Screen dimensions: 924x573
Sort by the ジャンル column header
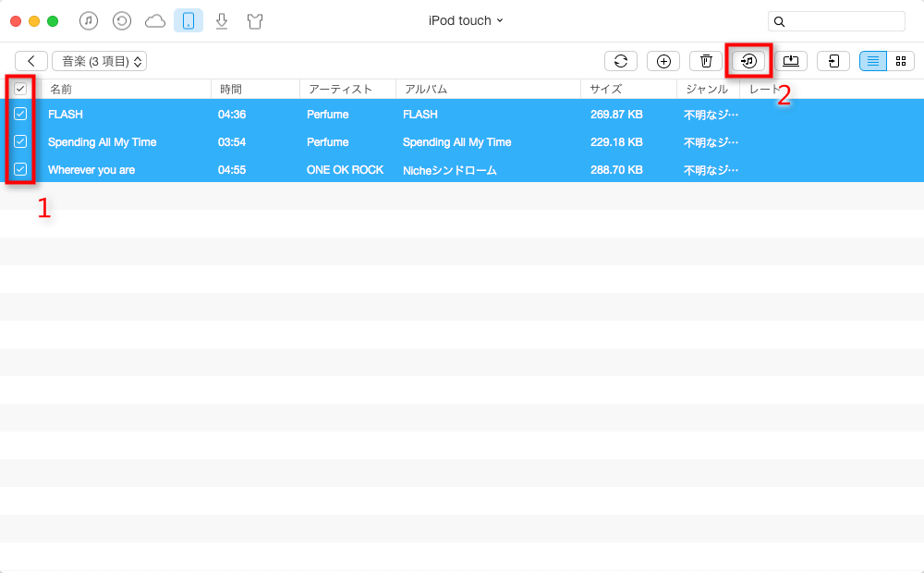[x=707, y=89]
